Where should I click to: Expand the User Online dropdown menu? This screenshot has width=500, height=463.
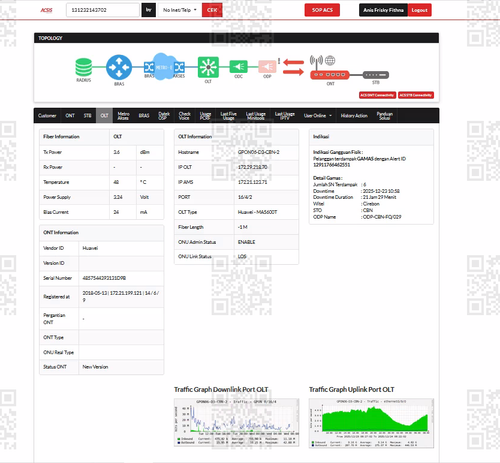[318, 116]
